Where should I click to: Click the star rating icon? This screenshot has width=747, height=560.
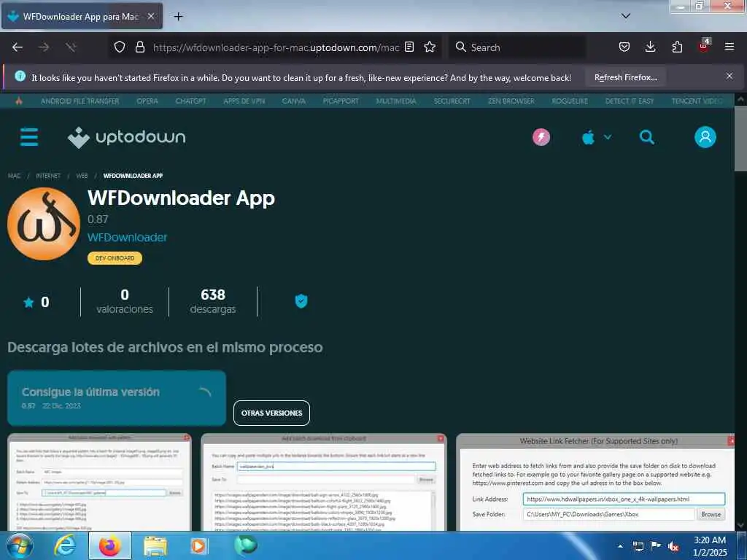pos(28,302)
